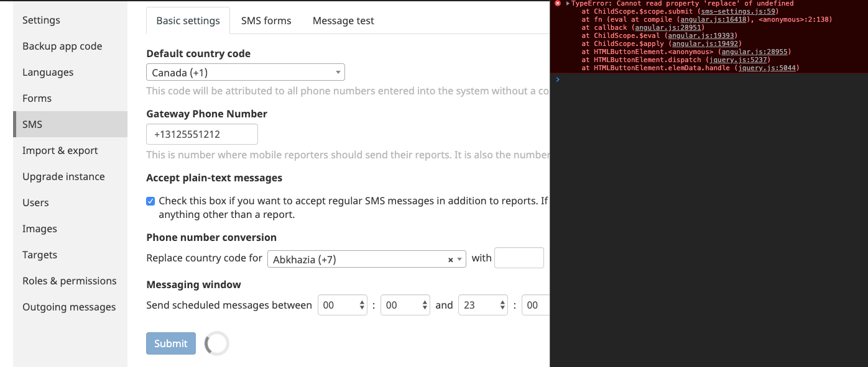This screenshot has width=868, height=367.
Task: Open angular.js:28951 source link
Action: pyautogui.click(x=668, y=27)
